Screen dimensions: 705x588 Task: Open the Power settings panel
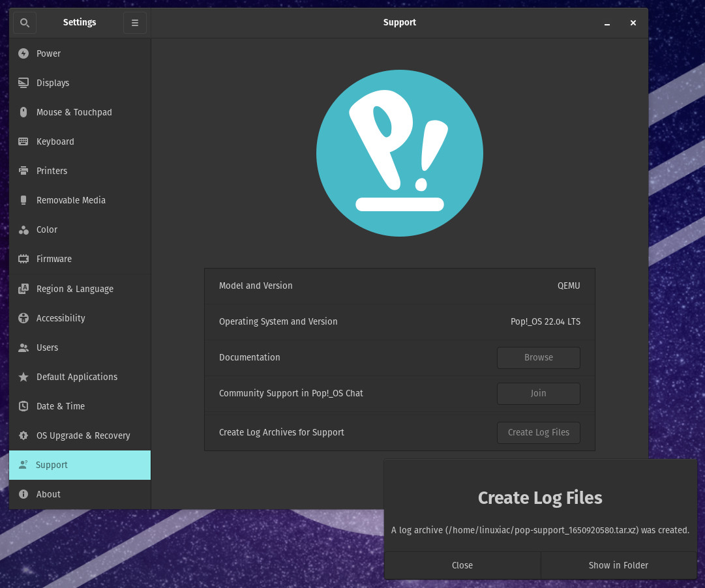80,53
